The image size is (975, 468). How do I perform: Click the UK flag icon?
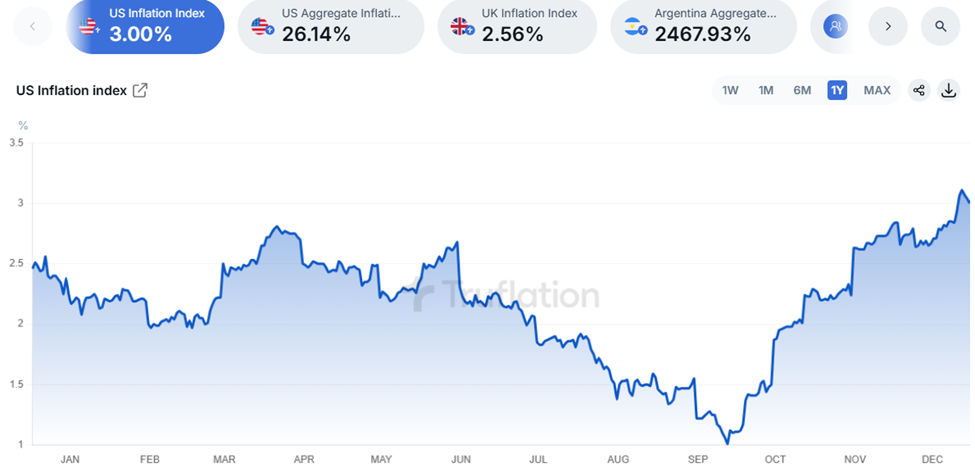[x=461, y=27]
